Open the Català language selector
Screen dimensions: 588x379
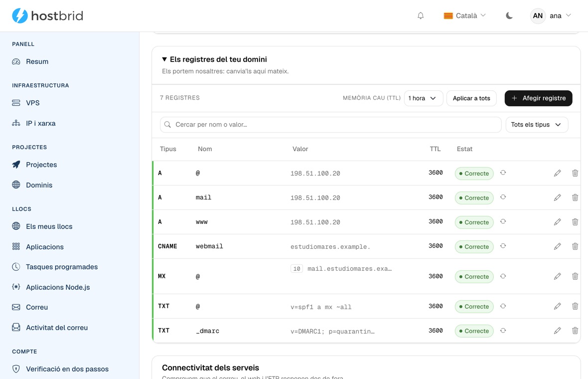(x=464, y=16)
